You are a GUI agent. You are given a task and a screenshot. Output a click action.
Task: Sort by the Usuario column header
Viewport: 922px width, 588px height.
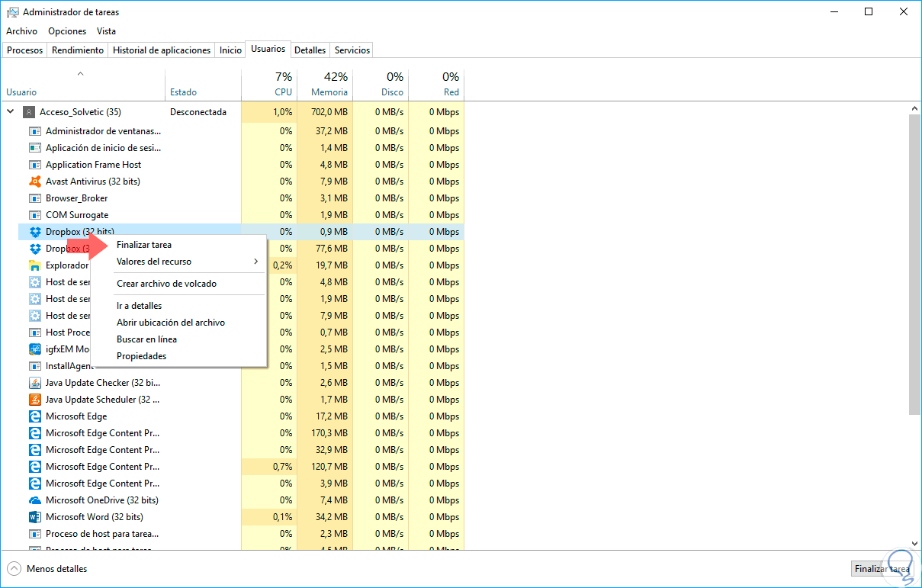pyautogui.click(x=82, y=84)
